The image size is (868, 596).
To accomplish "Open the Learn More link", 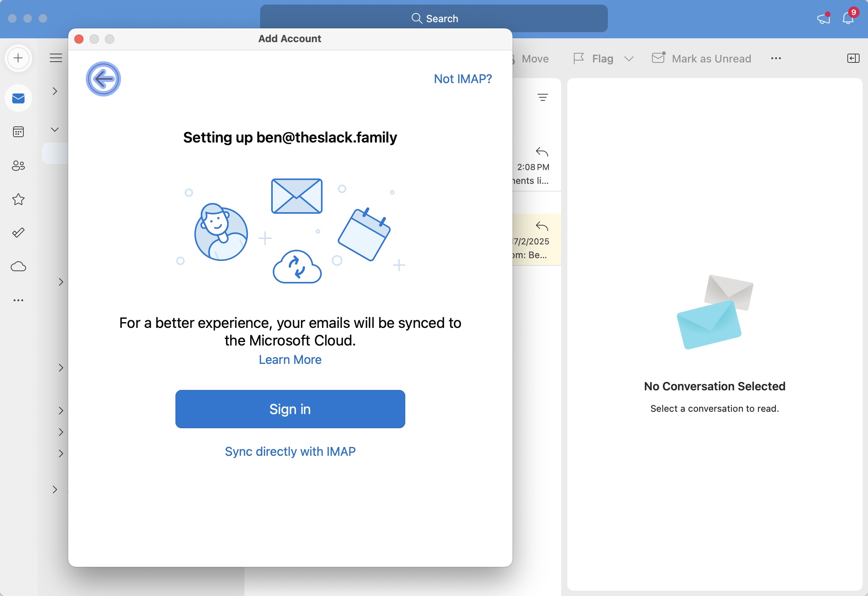I will 290,360.
